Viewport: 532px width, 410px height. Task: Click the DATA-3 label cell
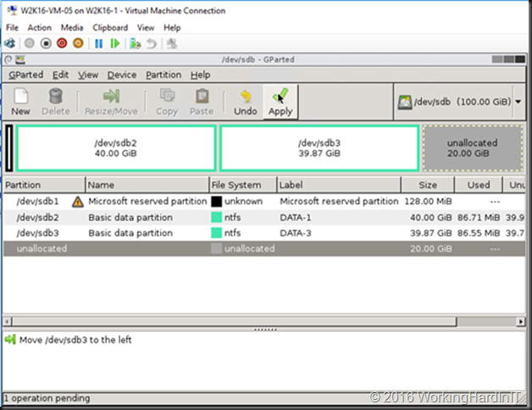tap(295, 233)
